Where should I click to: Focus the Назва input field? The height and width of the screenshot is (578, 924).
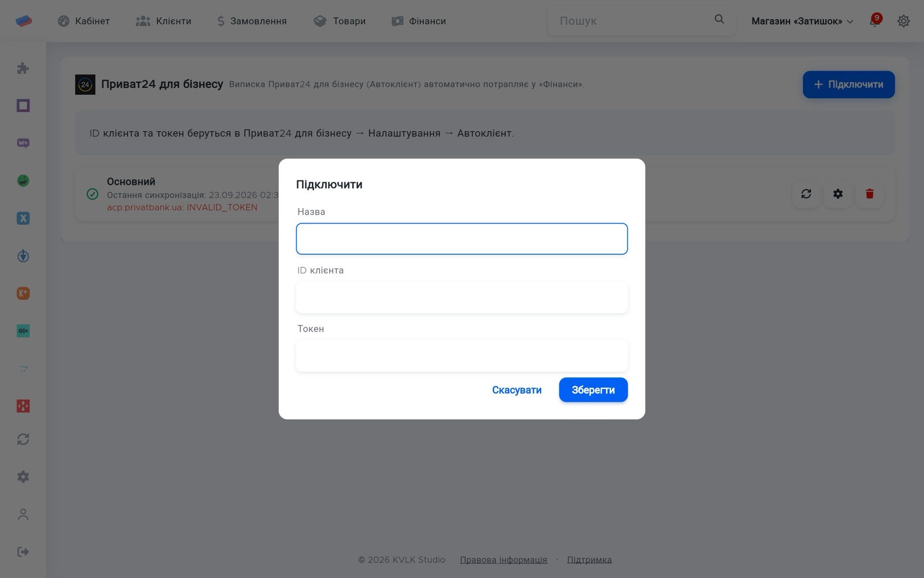pyautogui.click(x=462, y=239)
